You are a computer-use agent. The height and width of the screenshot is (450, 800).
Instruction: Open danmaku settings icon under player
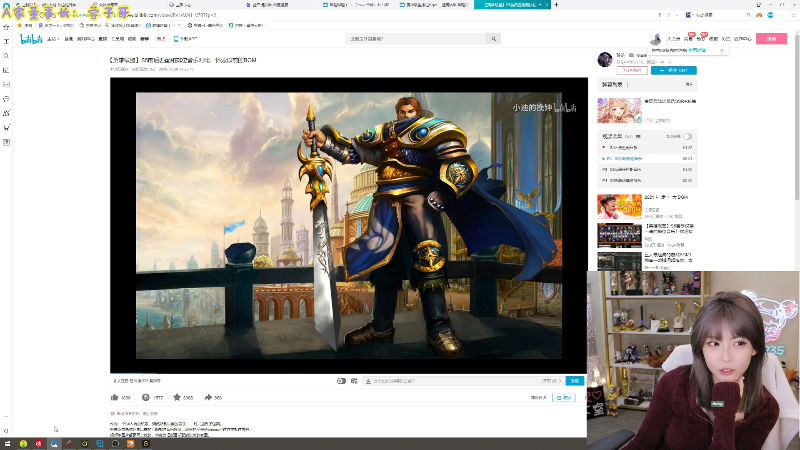click(x=354, y=381)
